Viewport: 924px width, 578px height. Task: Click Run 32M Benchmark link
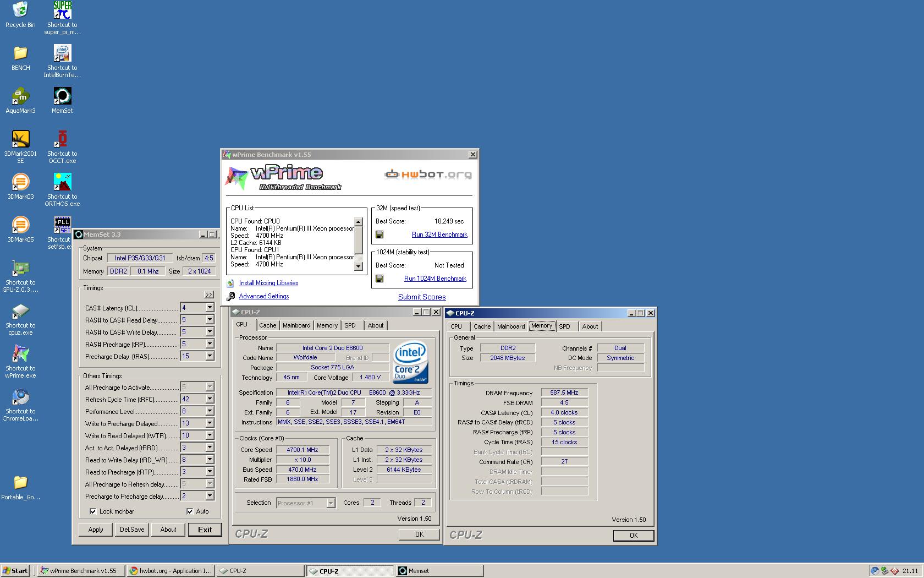[x=439, y=235]
